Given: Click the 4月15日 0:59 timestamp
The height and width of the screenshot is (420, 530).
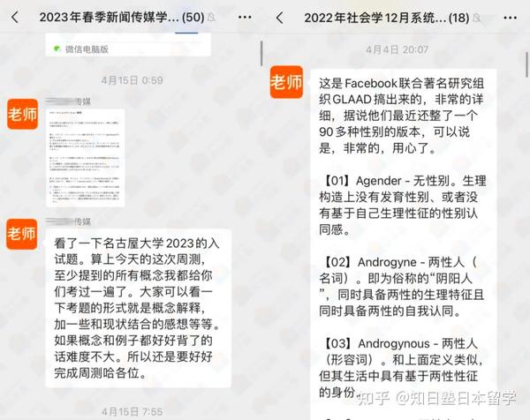Looking at the screenshot, I should click(132, 80).
